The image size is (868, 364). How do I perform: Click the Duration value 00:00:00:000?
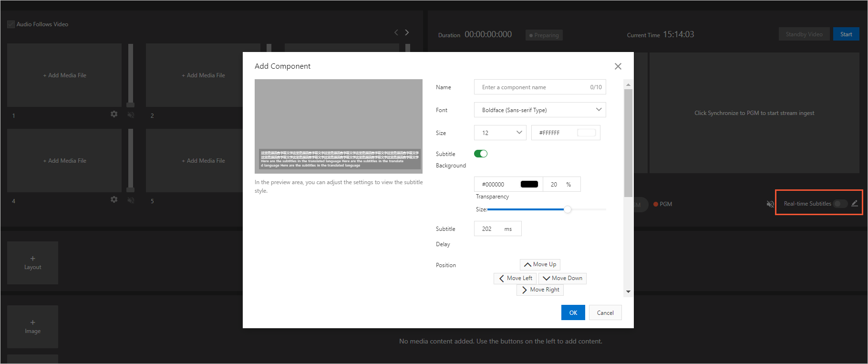click(488, 34)
